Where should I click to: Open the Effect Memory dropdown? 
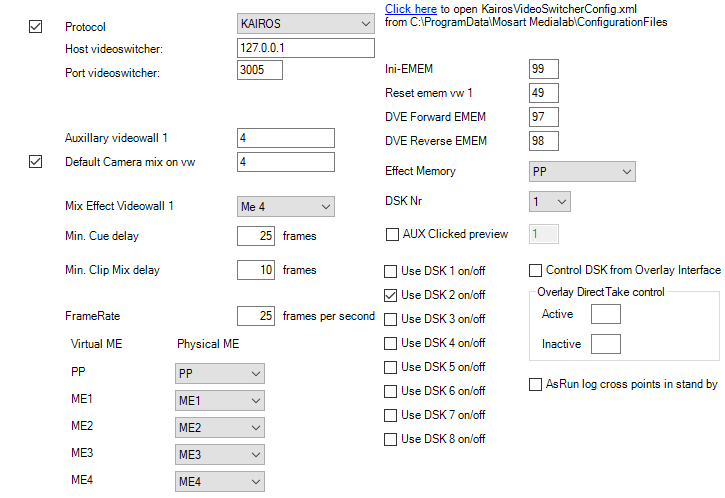click(582, 172)
